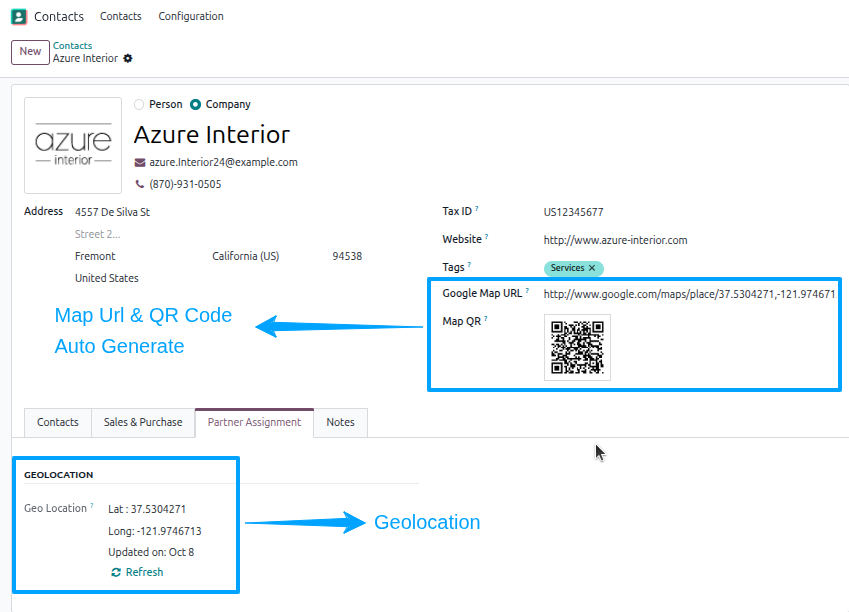Click the Tax ID help question mark
849x612 pixels.
tap(476, 209)
